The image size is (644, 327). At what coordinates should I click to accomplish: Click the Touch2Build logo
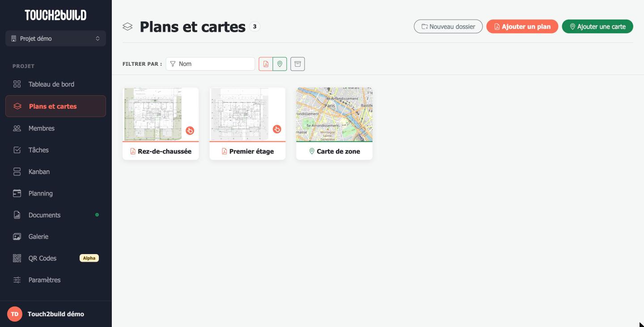[x=55, y=15]
